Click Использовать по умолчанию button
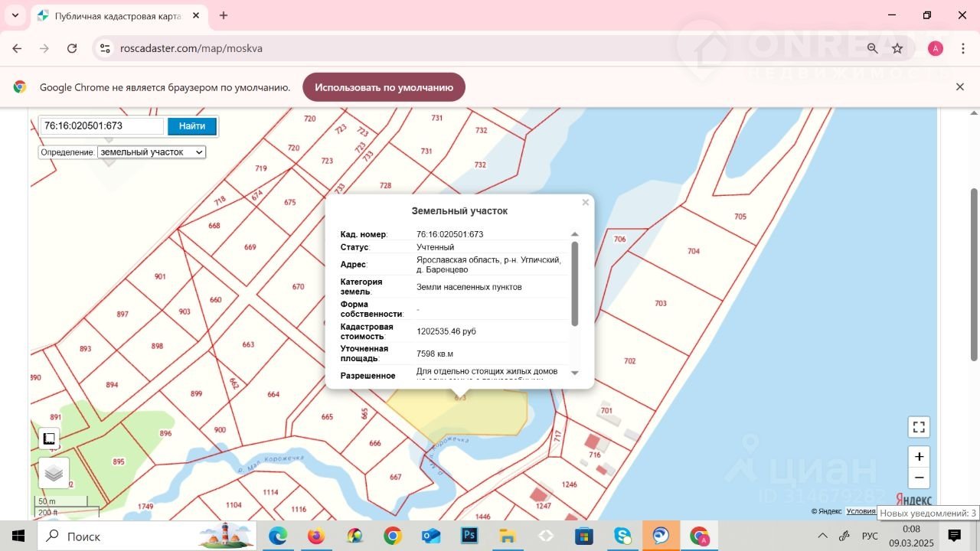Image resolution: width=980 pixels, height=551 pixels. [384, 87]
